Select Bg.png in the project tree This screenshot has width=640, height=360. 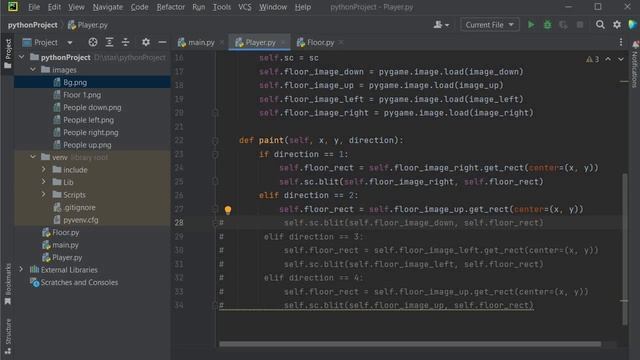75,82
